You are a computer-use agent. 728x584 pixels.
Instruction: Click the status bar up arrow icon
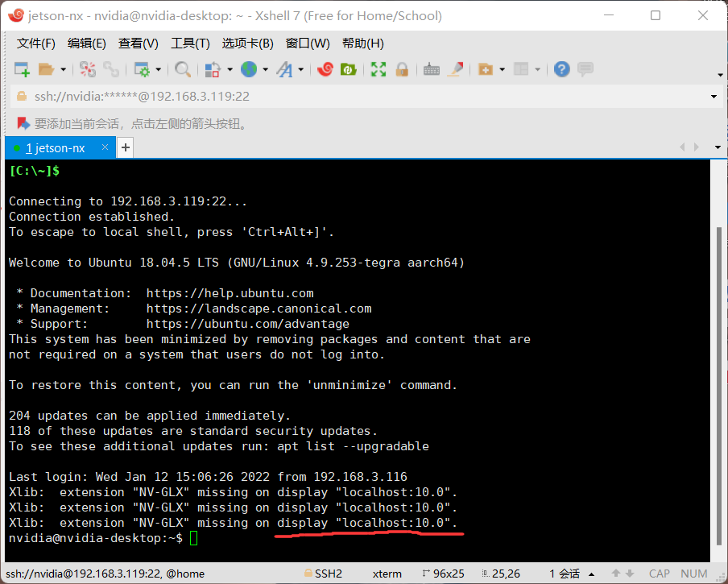(x=615, y=574)
